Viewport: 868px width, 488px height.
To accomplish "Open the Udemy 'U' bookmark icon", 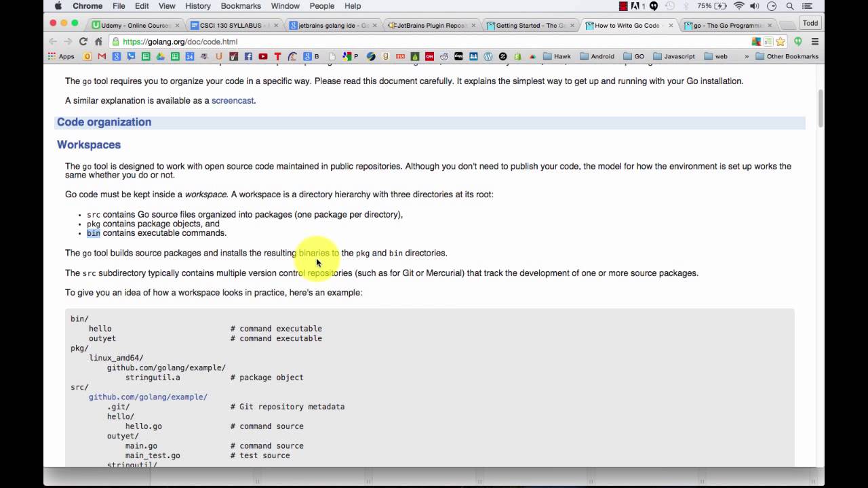I will pyautogui.click(x=219, y=56).
